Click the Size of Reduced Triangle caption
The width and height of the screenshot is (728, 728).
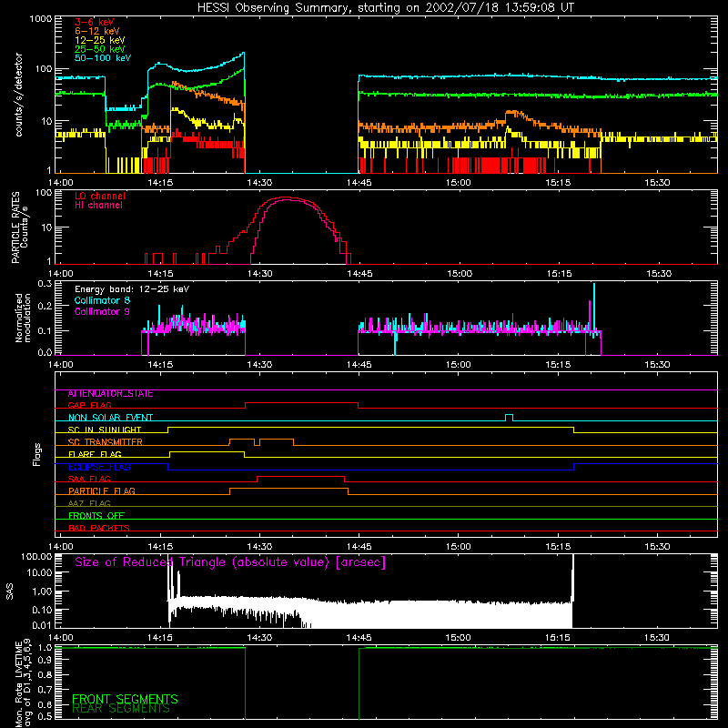(230, 562)
